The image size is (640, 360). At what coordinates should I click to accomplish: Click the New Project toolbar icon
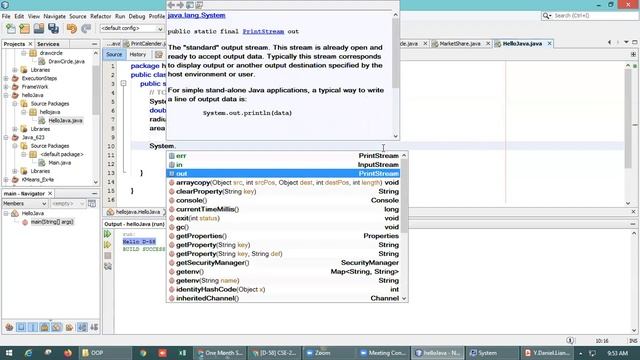pyautogui.click(x=24, y=29)
